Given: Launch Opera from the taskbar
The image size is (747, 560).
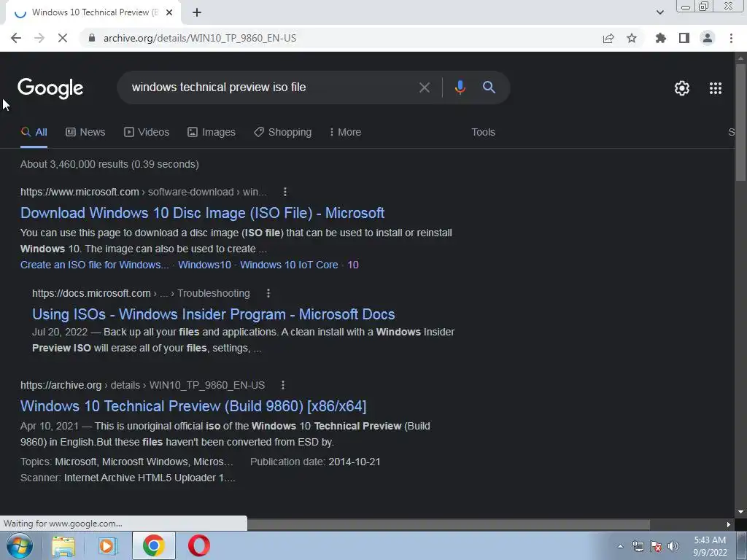Looking at the screenshot, I should (x=199, y=545).
